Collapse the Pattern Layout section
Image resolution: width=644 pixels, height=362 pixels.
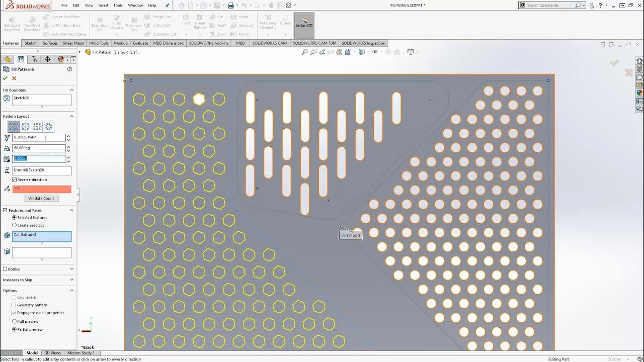[71, 116]
